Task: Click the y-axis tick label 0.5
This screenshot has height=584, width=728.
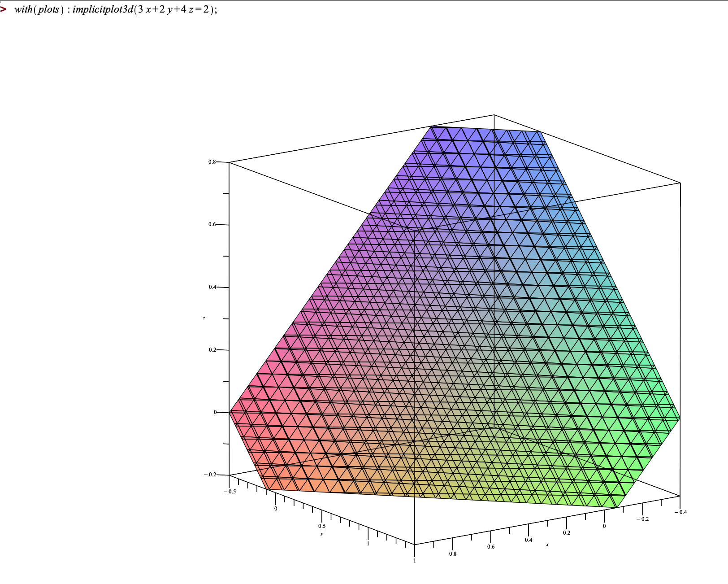Action: [x=322, y=526]
